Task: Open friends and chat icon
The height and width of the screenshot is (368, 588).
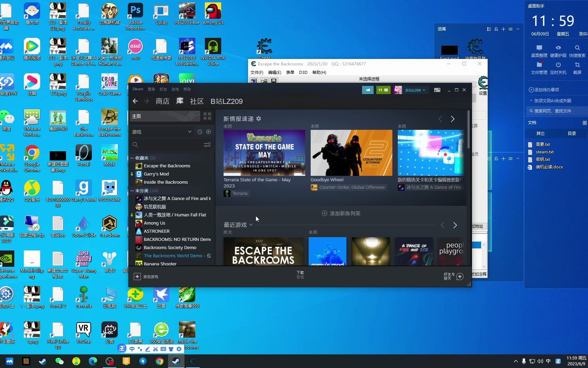Action: tap(460, 276)
